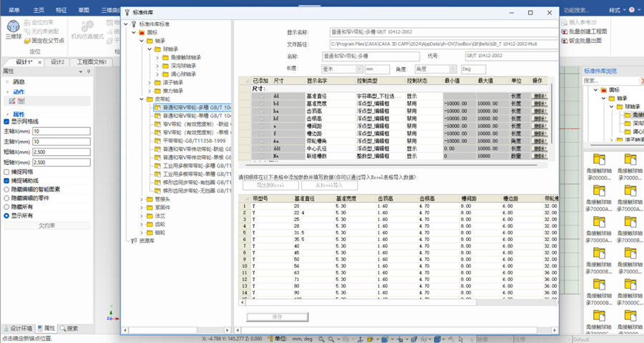644x343 pixels.
Task: Click the 从Excel导入 button
Action: [329, 186]
